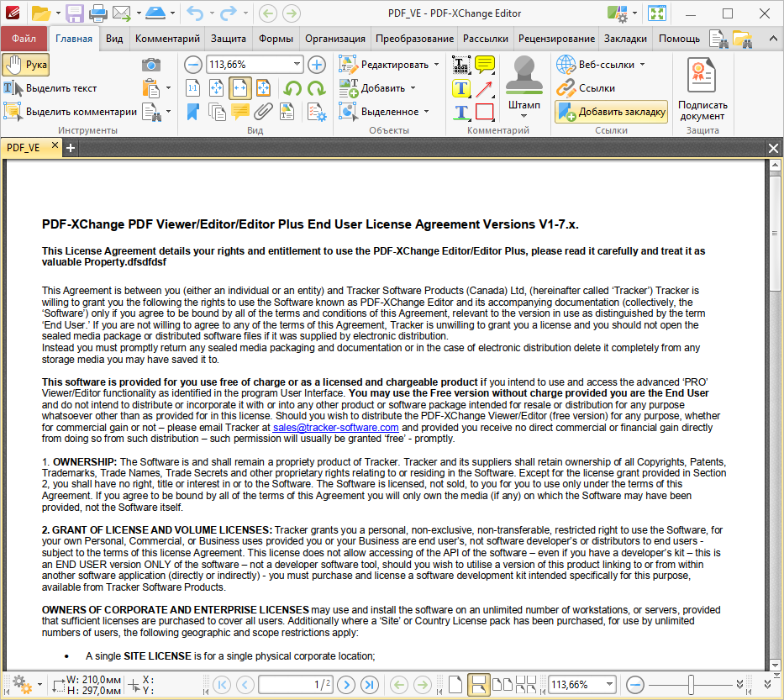The width and height of the screenshot is (784, 700).
Task: Expand the Edit (Редактировать) dropdown
Action: tap(435, 65)
